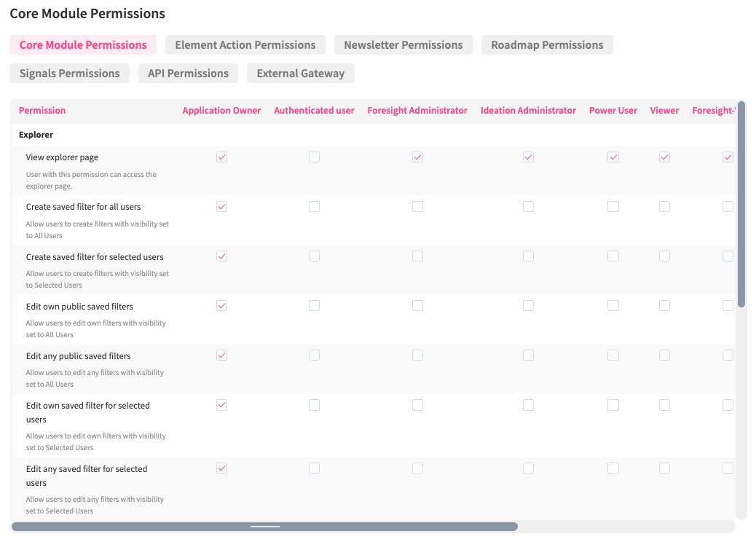This screenshot has width=756, height=539.
Task: Enable Create saved filter for all users for Foresight Administrator
Action: pos(417,207)
